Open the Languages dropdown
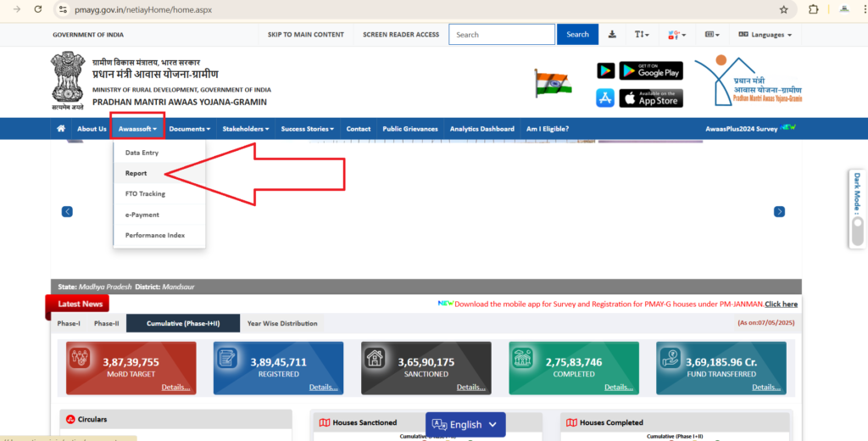 765,35
